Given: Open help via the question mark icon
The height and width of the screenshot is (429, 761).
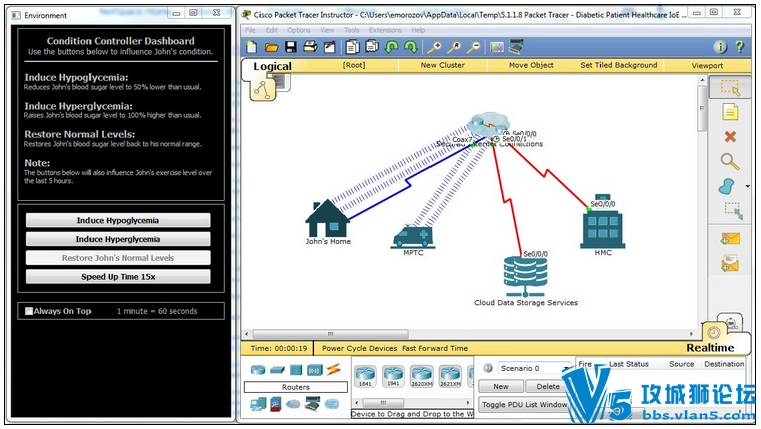Looking at the screenshot, I should point(740,47).
